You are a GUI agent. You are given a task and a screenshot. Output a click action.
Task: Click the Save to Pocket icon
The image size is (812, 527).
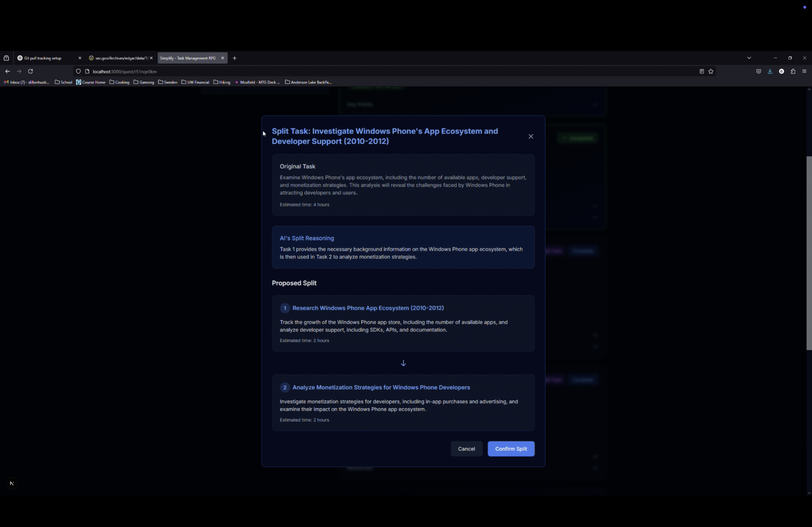[759, 71]
